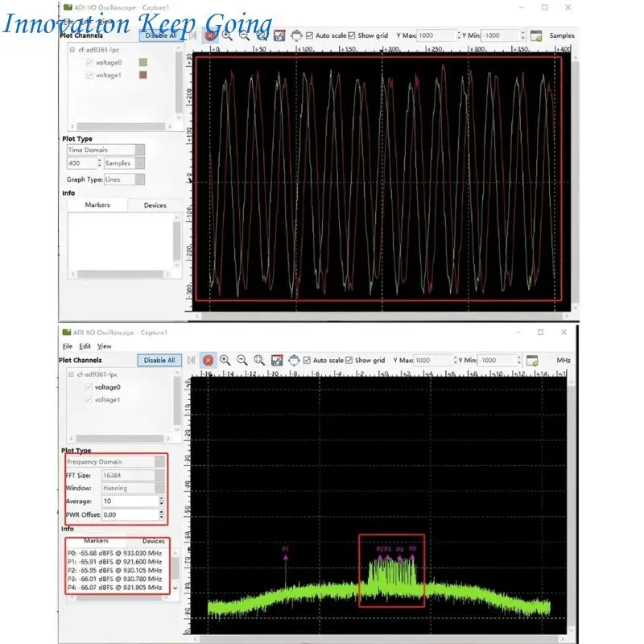
Task: Stop capture in the frequency-domain window
Action: 208,360
